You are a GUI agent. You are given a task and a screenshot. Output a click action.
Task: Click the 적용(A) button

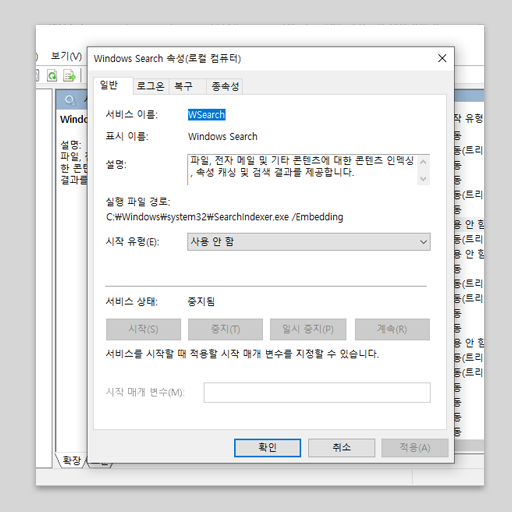coord(415,448)
